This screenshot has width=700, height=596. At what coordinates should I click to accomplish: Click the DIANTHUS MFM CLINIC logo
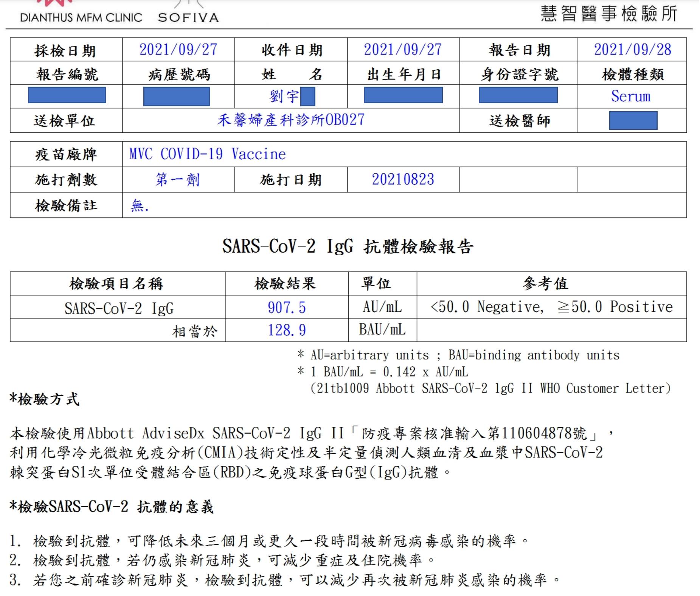[x=81, y=12]
